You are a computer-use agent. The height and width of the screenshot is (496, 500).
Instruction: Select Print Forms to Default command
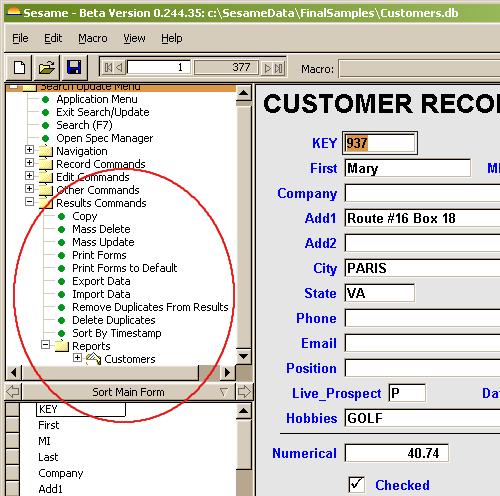(x=125, y=268)
